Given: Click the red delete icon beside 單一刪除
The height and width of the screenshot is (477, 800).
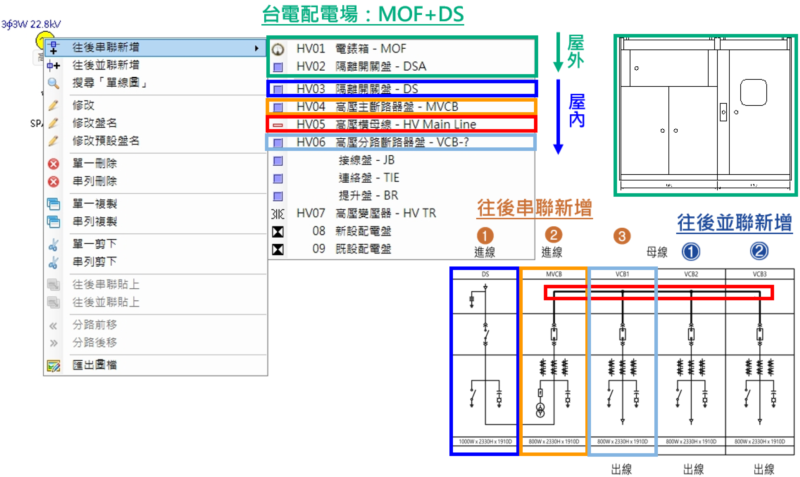Looking at the screenshot, I should (x=54, y=163).
